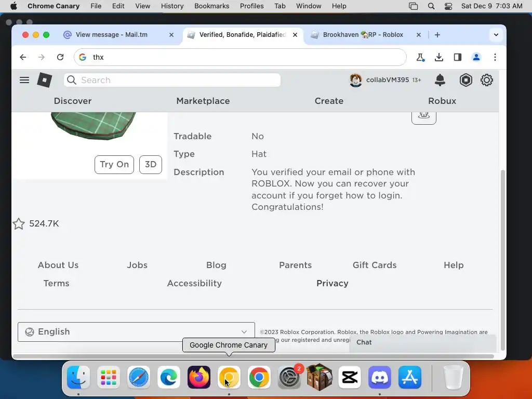The image size is (532, 399).
Task: Open the About Us footer link
Action: (x=58, y=265)
